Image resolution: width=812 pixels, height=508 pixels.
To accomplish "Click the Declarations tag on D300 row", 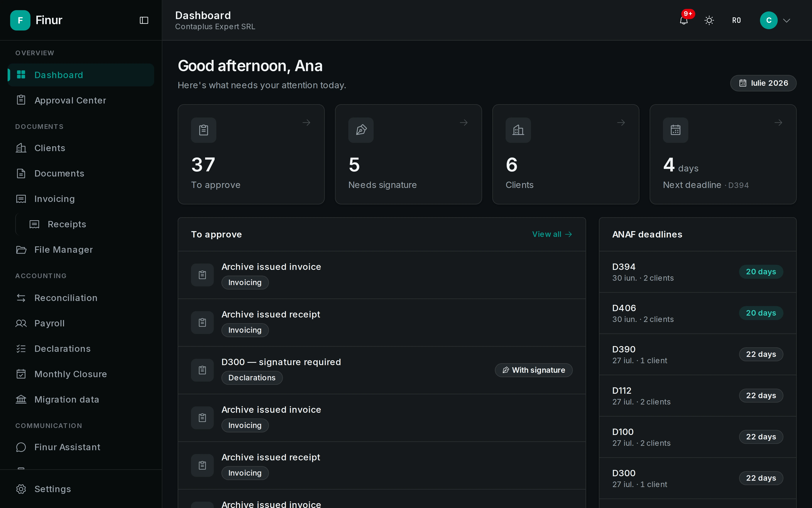I will 252,378.
